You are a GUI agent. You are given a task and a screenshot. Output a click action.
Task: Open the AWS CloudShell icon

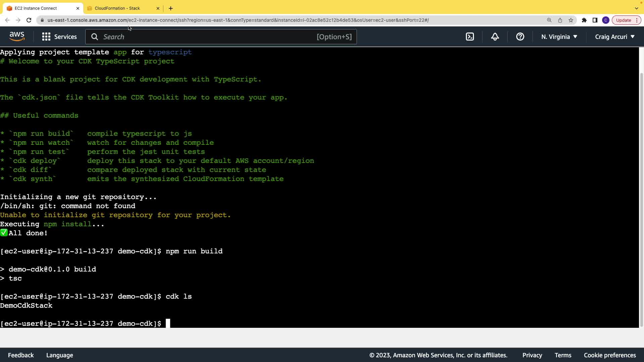coord(470,37)
